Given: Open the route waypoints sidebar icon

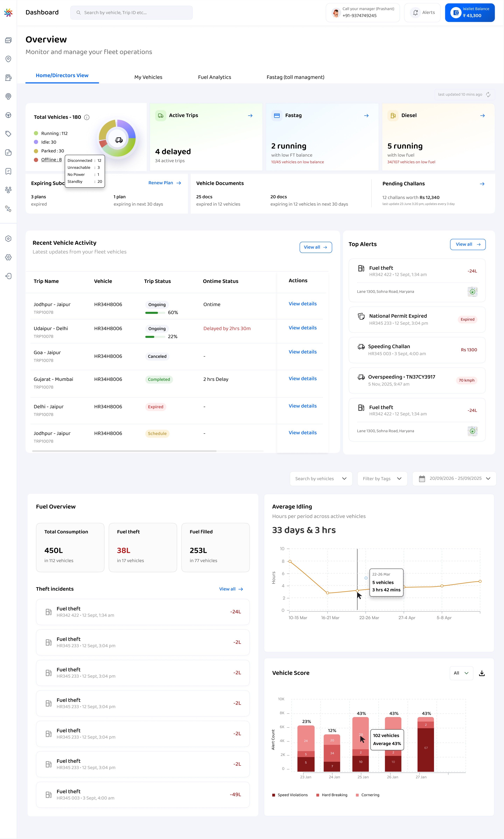Looking at the screenshot, I should 9,209.
